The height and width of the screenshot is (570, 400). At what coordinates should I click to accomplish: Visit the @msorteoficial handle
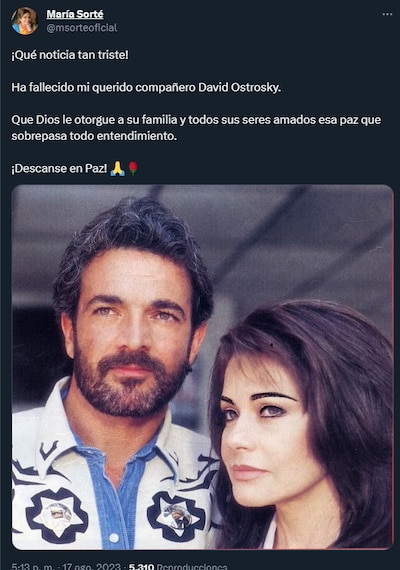82,28
